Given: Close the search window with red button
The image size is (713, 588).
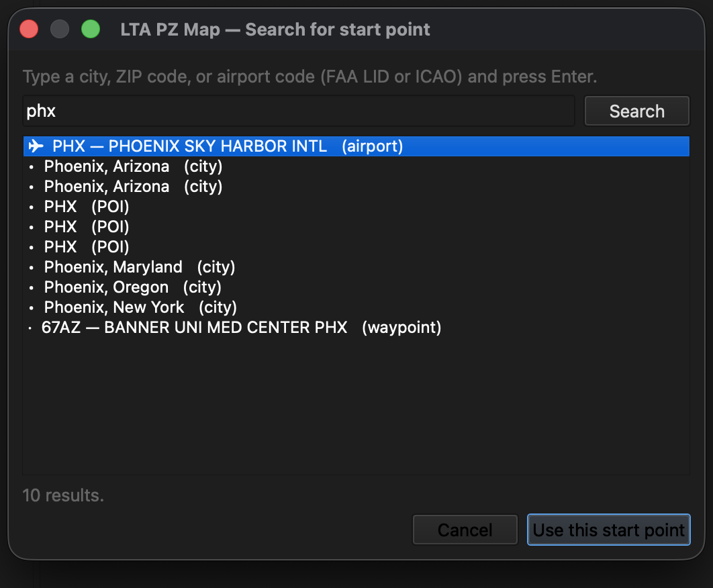Looking at the screenshot, I should tap(29, 30).
